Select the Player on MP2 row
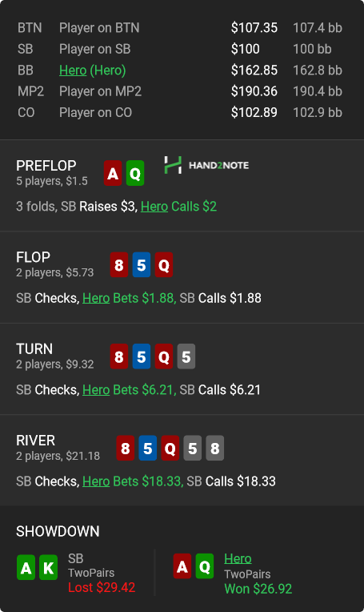 [180, 91]
